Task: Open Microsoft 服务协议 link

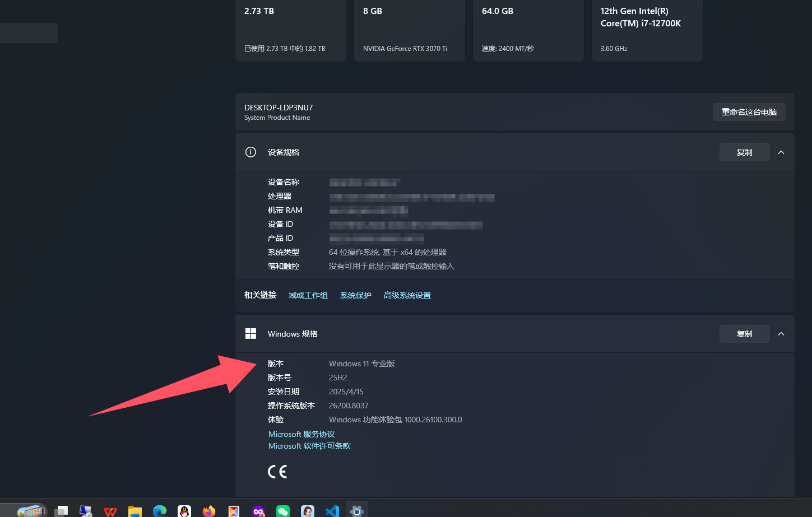Action: [x=301, y=434]
